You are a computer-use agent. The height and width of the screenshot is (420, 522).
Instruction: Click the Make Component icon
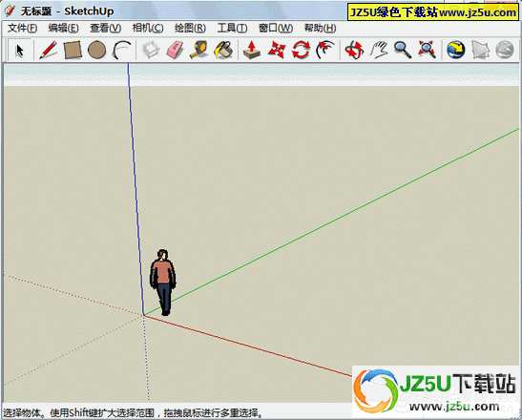pos(151,50)
